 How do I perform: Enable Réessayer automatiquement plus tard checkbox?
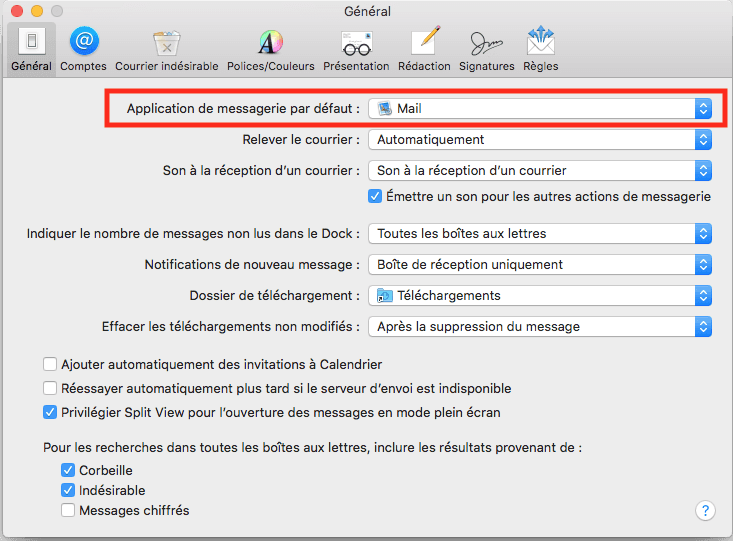[x=50, y=388]
